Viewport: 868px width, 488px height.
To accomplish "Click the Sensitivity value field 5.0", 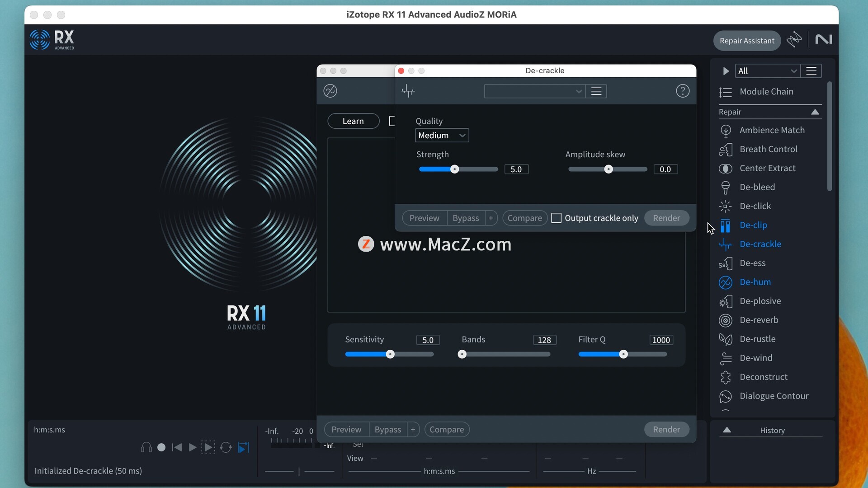I will click(x=428, y=340).
